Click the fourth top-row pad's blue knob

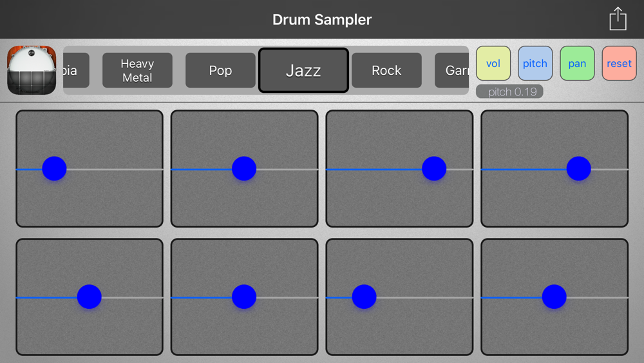click(579, 168)
